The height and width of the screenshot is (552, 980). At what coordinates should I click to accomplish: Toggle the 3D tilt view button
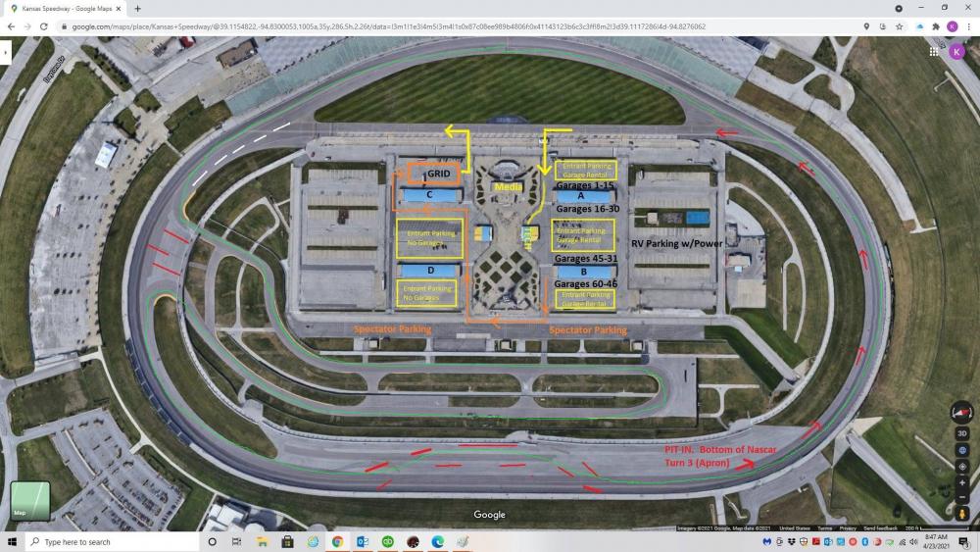(962, 433)
